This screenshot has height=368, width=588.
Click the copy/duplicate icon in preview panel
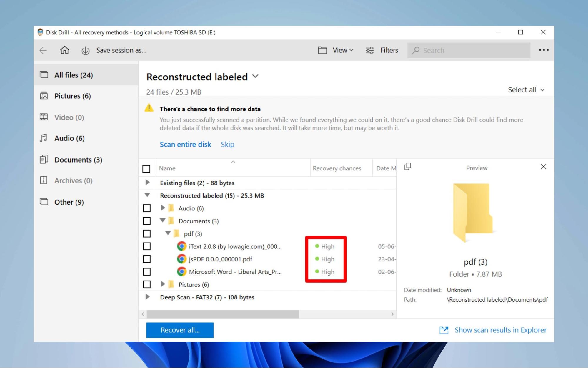407,166
